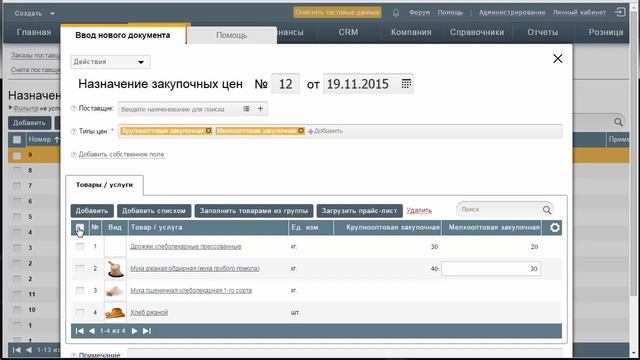Toggle select-all checkbox in goods table header
640x360 pixels.
click(x=80, y=228)
